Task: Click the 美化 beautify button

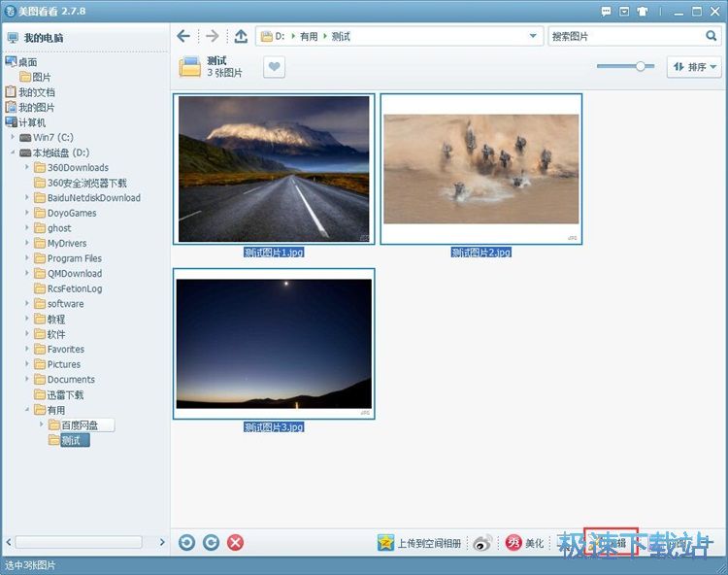Action: tap(525, 543)
